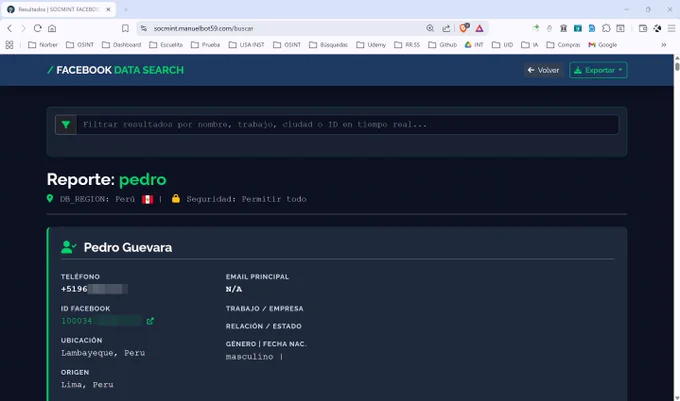Click the N/A email value
680x401 pixels.
pyautogui.click(x=234, y=289)
